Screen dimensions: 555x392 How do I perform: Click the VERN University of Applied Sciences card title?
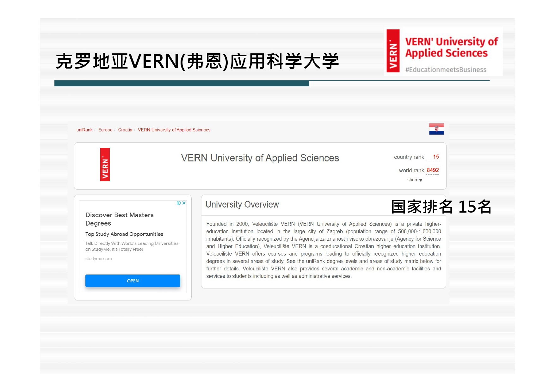coord(260,158)
